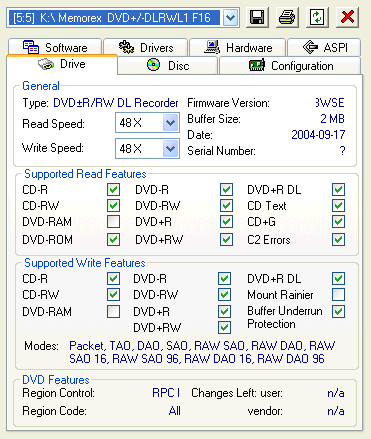The width and height of the screenshot is (371, 439).
Task: Toggle the DVD+R DL read feature checkbox
Action: (338, 189)
